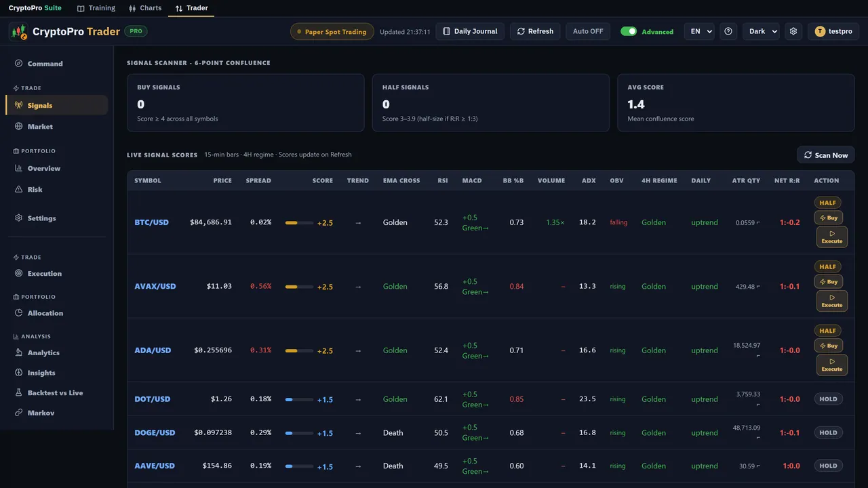Screen dimensions: 868x488
Task: Open the AAVE/USD symbol link
Action: pyautogui.click(x=155, y=466)
